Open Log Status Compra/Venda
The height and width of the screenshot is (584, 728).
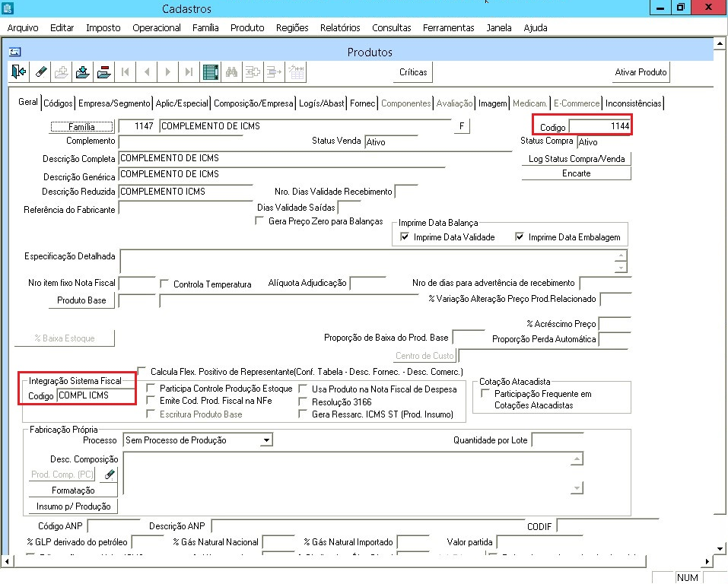tap(576, 159)
